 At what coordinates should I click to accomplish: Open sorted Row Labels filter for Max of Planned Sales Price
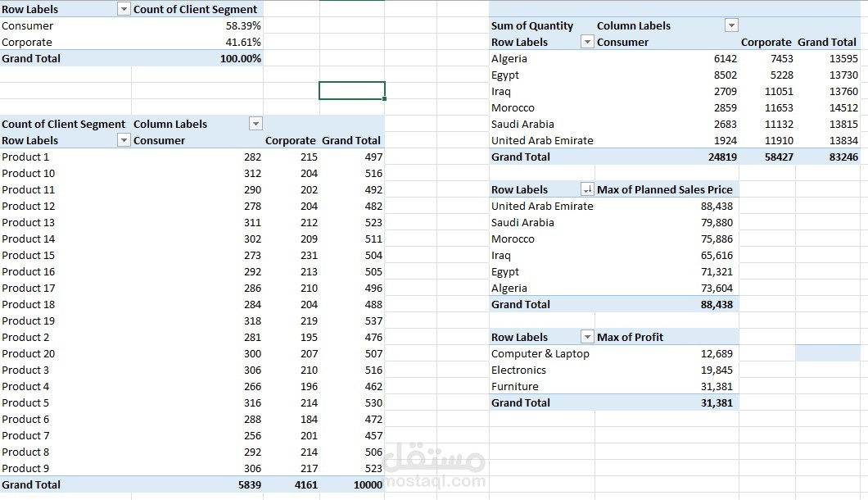[x=586, y=189]
